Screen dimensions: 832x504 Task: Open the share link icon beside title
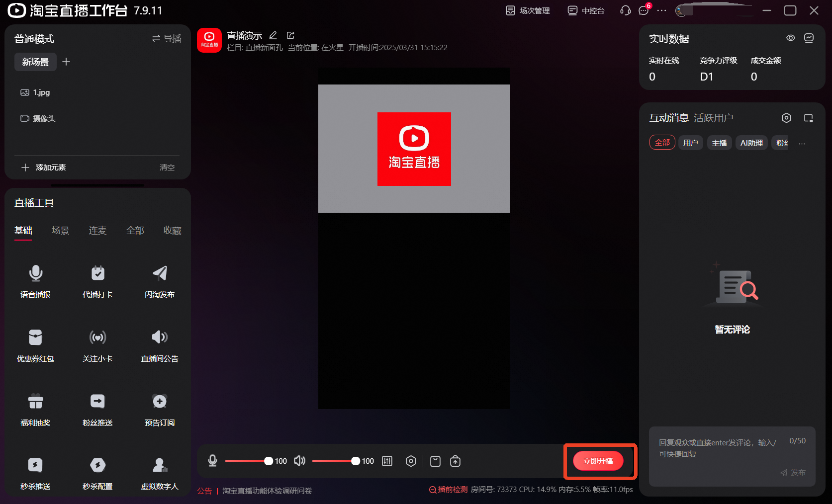click(290, 35)
